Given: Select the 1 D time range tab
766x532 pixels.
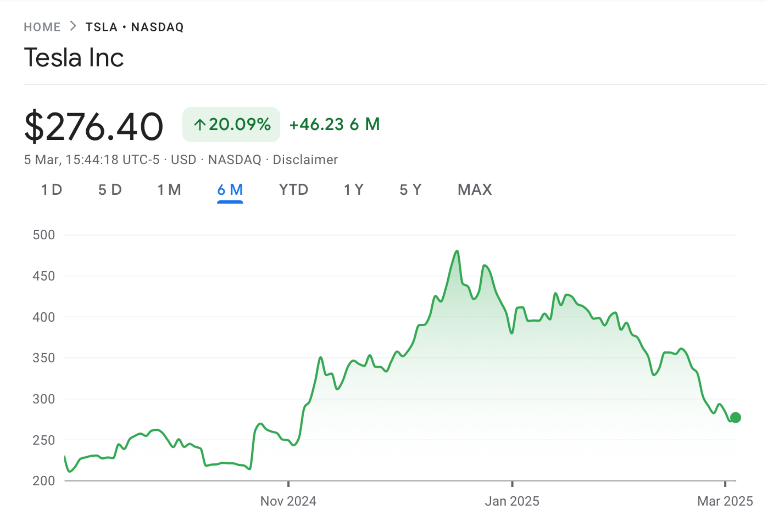Looking at the screenshot, I should pyautogui.click(x=52, y=190).
